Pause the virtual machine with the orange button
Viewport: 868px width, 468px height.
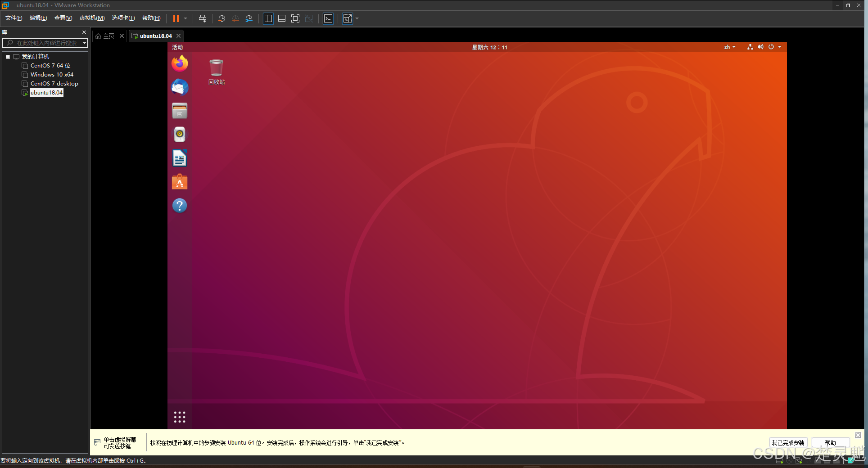[176, 18]
